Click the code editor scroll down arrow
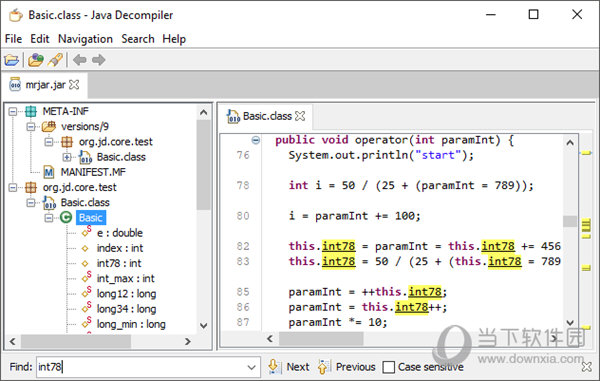Screen dimensions: 600x381 click(570, 322)
